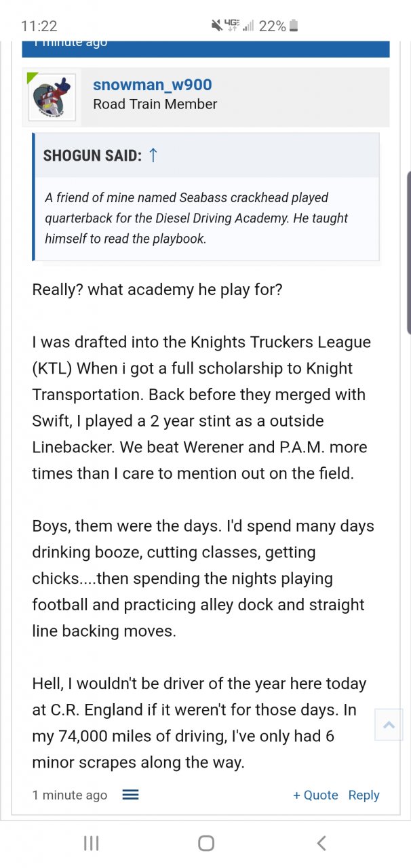Image resolution: width=411 pixels, height=868 pixels.
Task: Tap the battery icon in status bar
Action: tap(294, 26)
